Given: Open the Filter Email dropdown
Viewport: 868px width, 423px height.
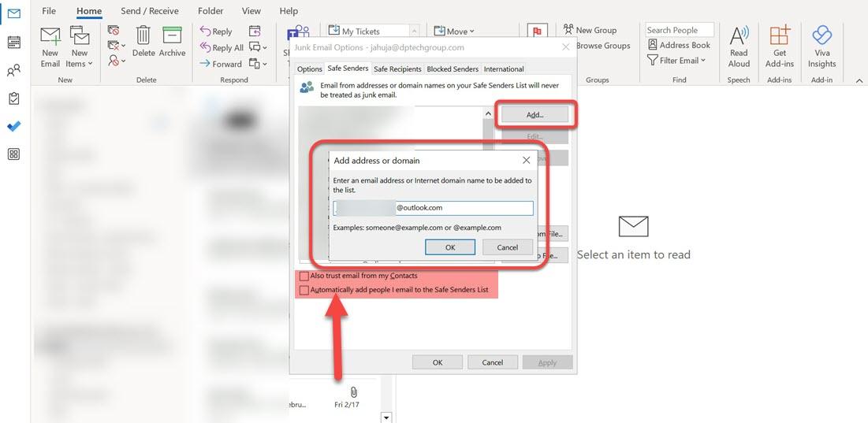Looking at the screenshot, I should pos(677,61).
